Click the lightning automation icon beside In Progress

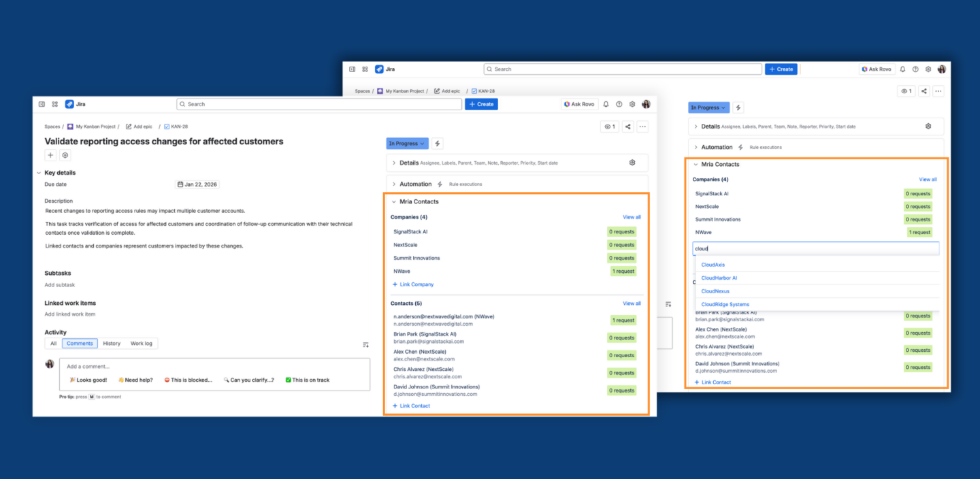436,143
